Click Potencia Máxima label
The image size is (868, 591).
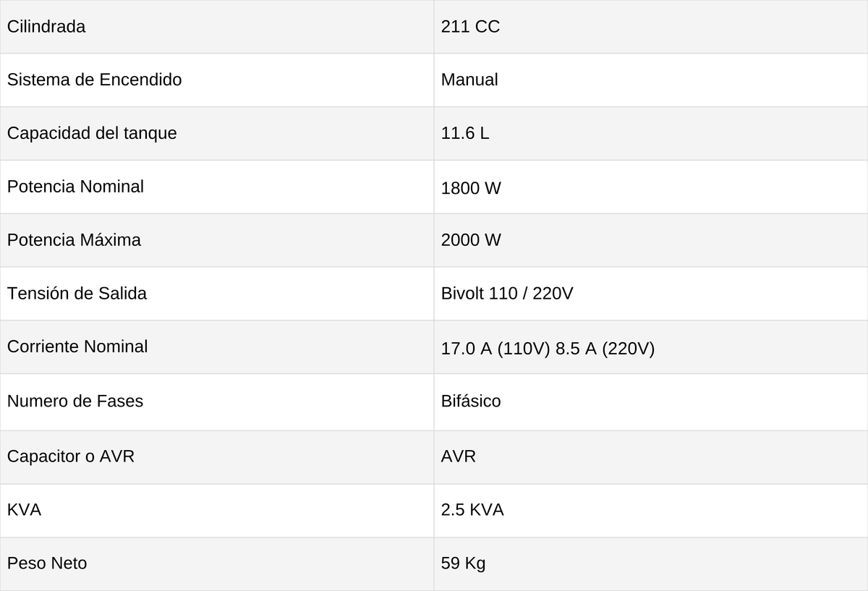74,240
